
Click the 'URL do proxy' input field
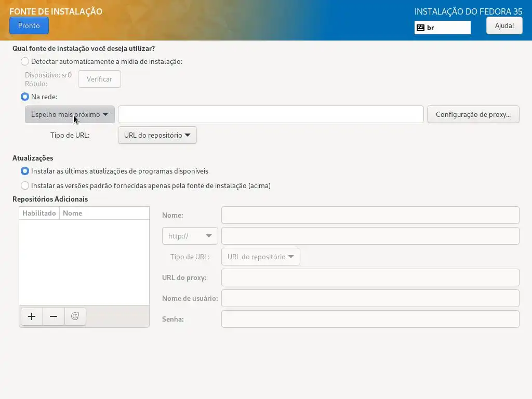pyautogui.click(x=370, y=277)
